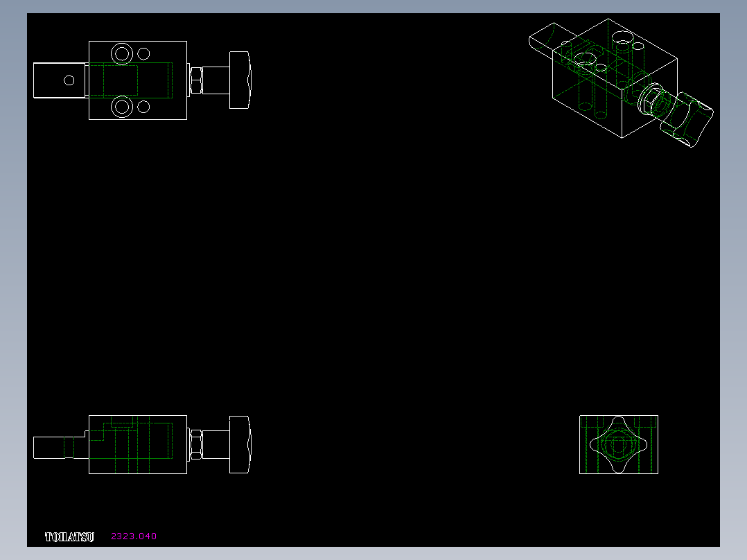The width and height of the screenshot is (747, 560).
Task: Select the lower large double-circle port in top view
Action: (x=122, y=107)
